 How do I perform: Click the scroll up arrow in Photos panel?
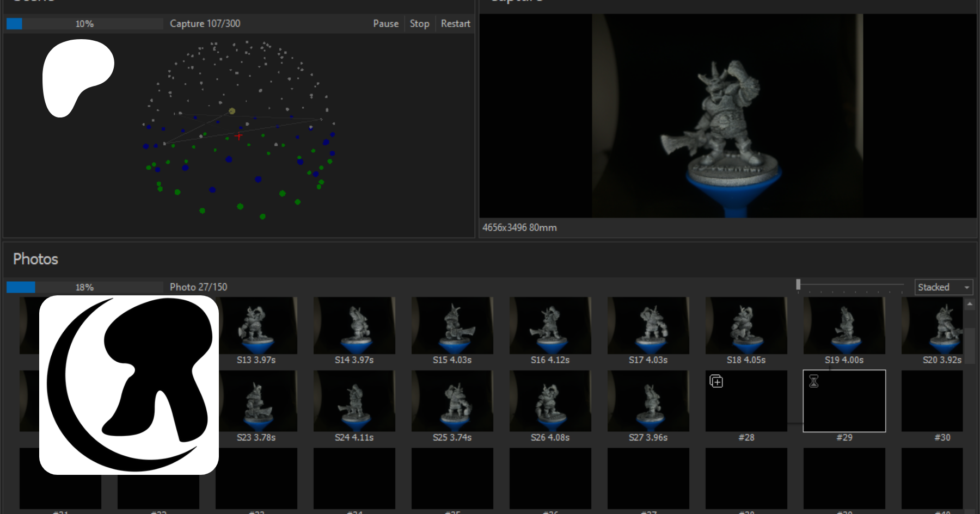(x=970, y=304)
